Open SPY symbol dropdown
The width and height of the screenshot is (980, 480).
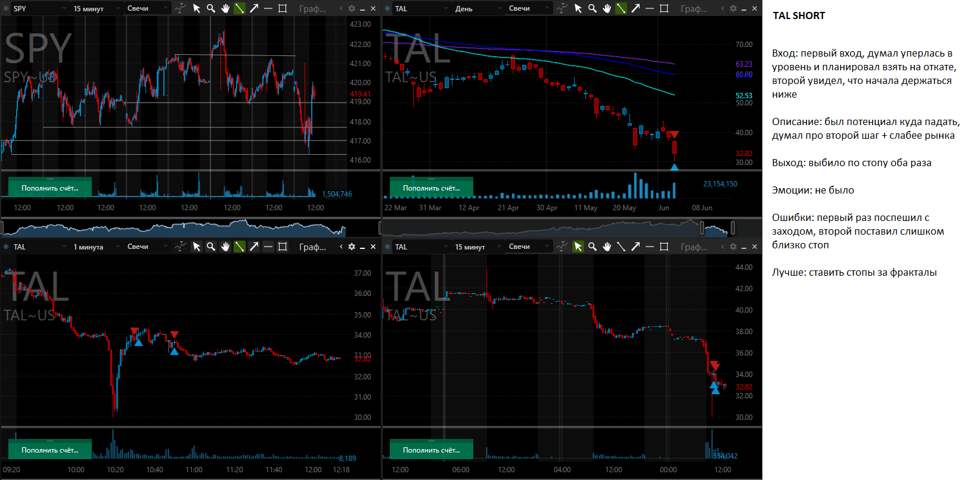[x=39, y=8]
